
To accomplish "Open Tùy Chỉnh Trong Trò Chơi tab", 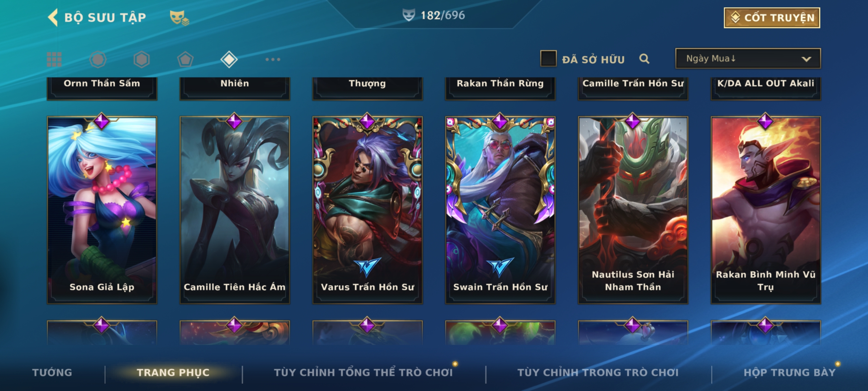I will [598, 373].
